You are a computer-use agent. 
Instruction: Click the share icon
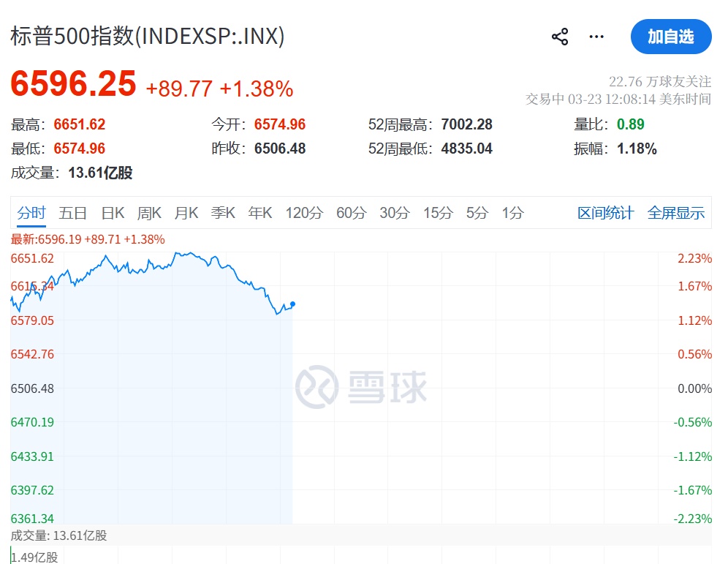tap(560, 36)
